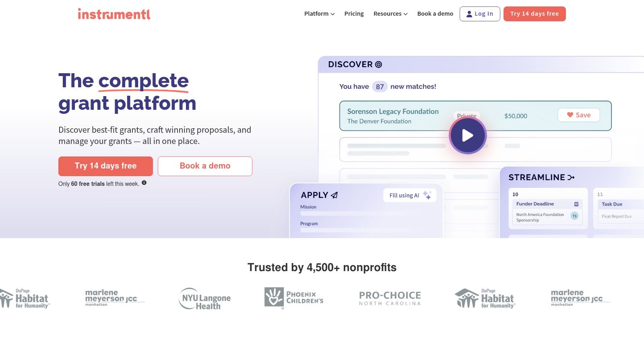Click the Discover target icon
The image size is (644, 362).
tap(378, 64)
